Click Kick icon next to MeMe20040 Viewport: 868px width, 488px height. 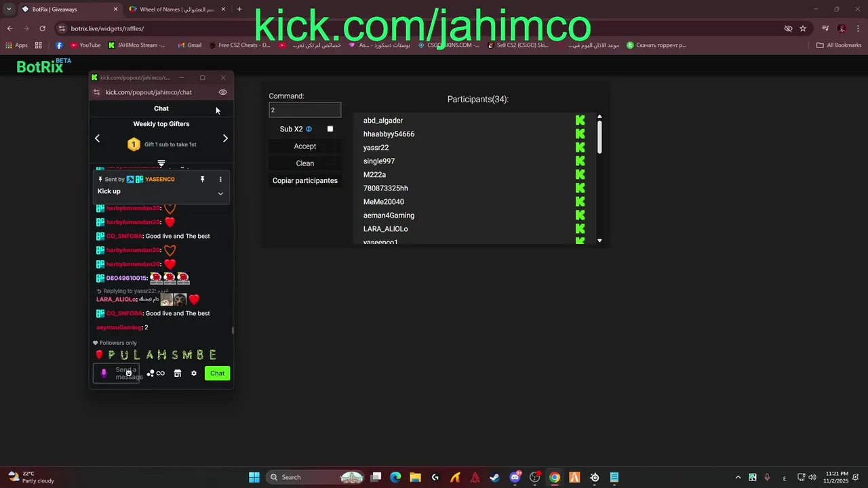(580, 202)
